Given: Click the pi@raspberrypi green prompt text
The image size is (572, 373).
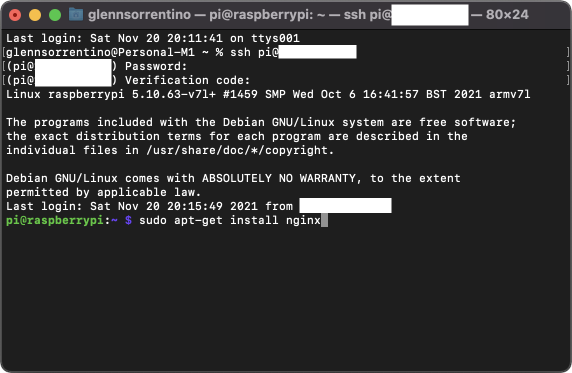Looking at the screenshot, I should click(55, 220).
